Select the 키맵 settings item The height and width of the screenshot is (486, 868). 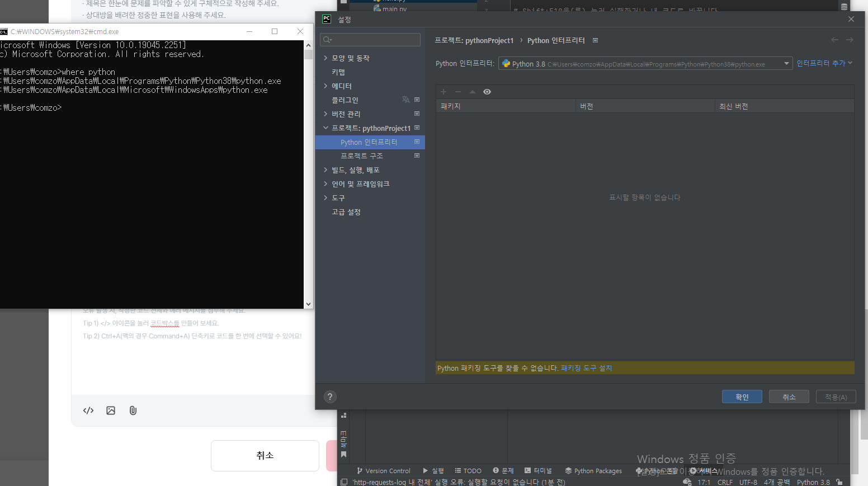[338, 72]
